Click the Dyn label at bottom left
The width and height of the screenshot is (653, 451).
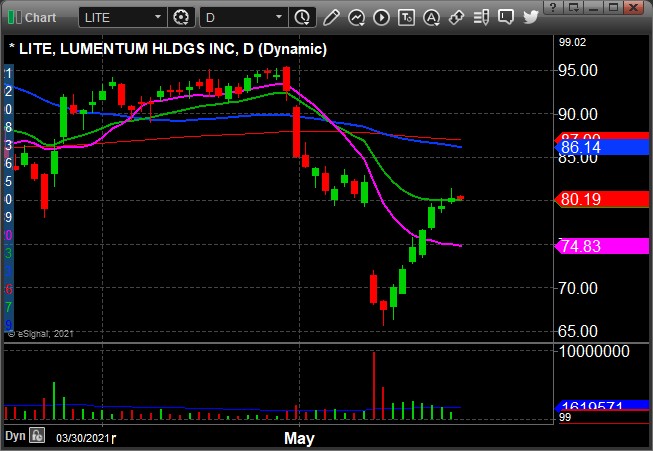tap(15, 436)
